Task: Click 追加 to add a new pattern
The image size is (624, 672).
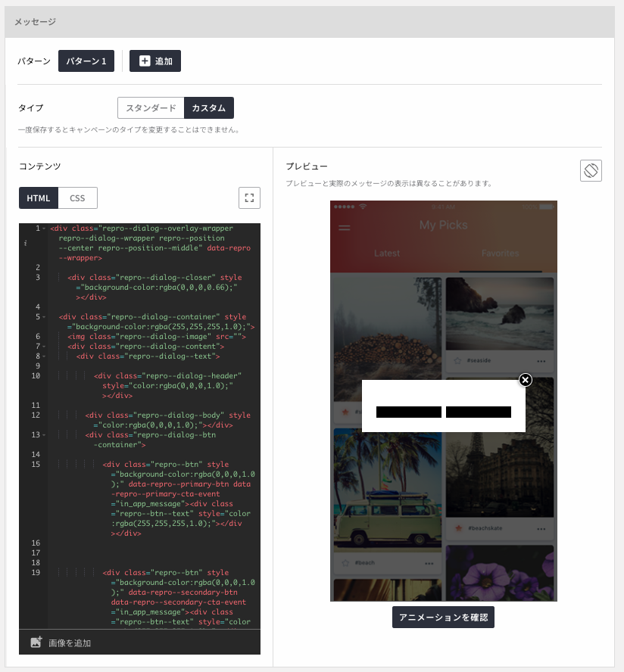Action: tap(154, 61)
